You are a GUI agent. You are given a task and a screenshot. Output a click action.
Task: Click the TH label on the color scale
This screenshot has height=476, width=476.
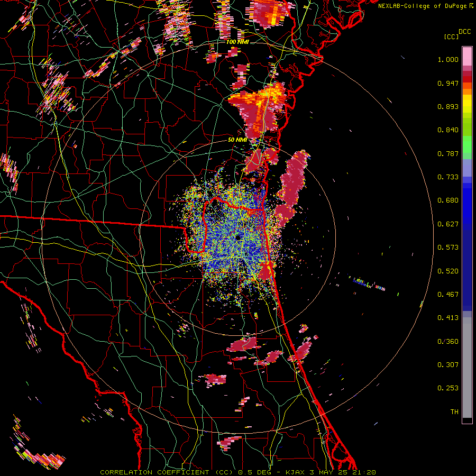click(x=454, y=412)
